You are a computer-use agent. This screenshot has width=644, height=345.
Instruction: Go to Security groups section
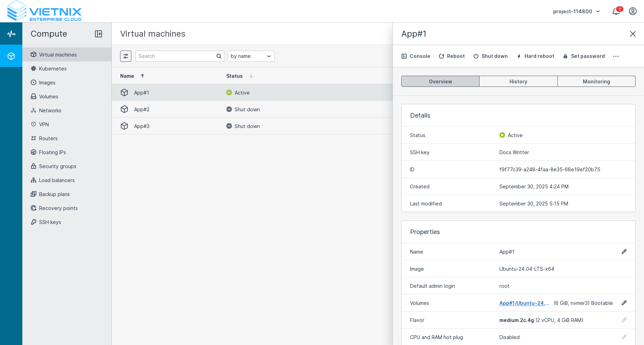click(58, 166)
